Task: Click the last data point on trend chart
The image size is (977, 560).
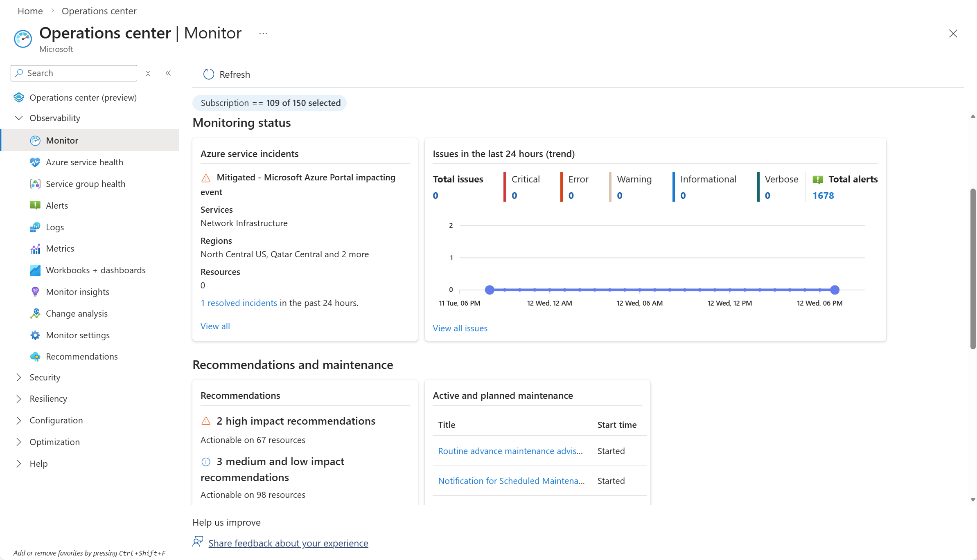Action: point(835,290)
